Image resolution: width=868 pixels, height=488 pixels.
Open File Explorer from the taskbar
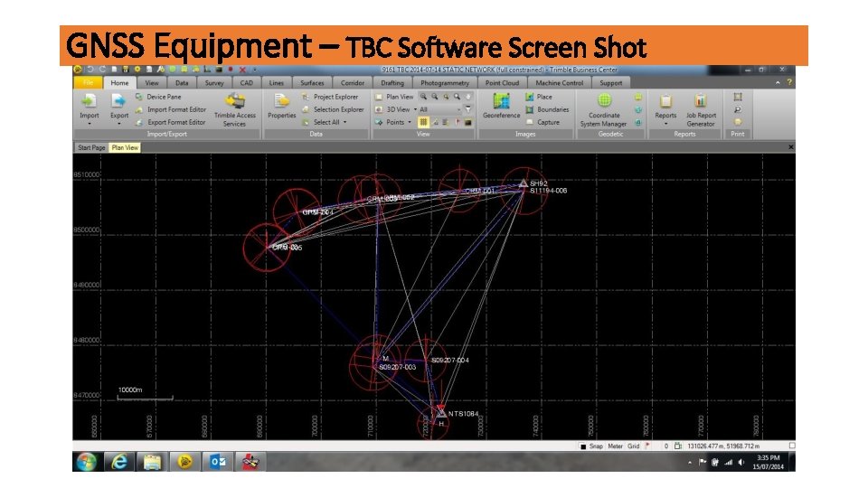152,462
